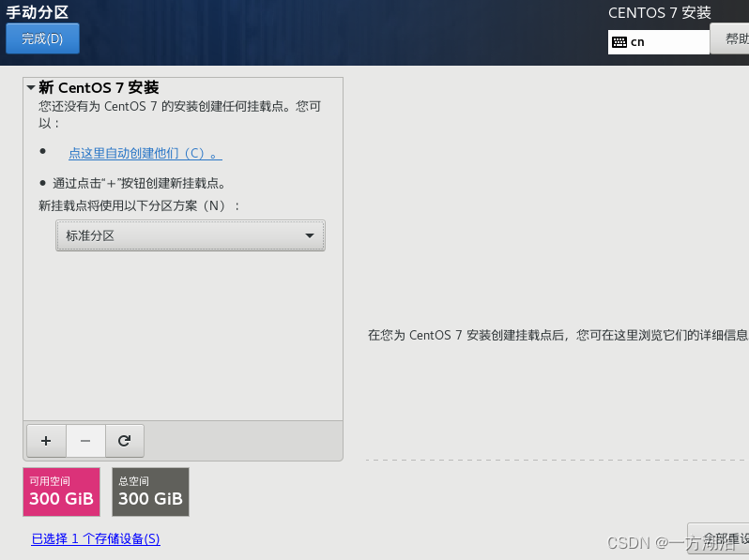This screenshot has width=749, height=560.
Task: Open 已选择 1 个存储设备(S) link
Action: [96, 539]
